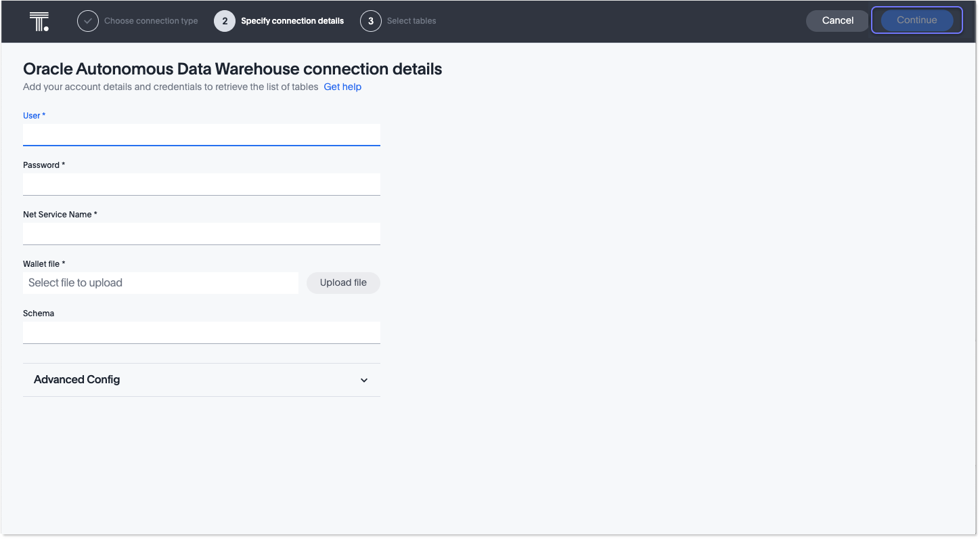Click the 'Add your account details' description text
Screen dimensions: 980x539
(x=171, y=87)
